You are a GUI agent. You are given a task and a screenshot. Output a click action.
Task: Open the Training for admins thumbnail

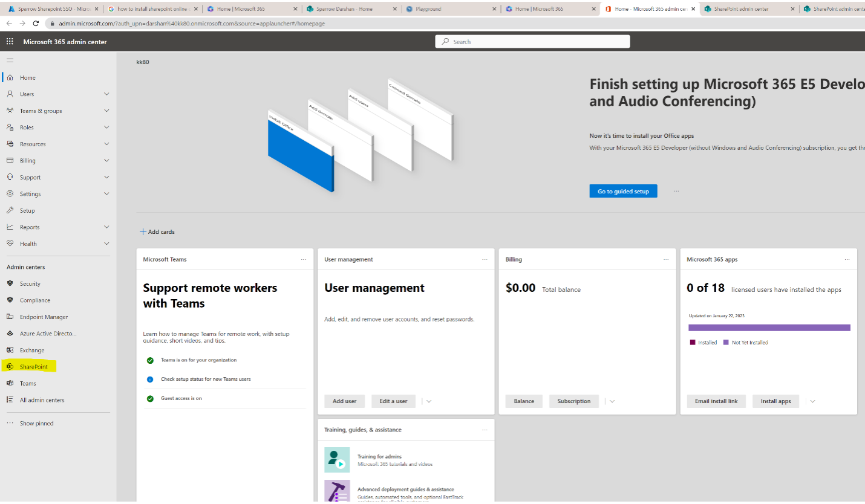coord(337,460)
